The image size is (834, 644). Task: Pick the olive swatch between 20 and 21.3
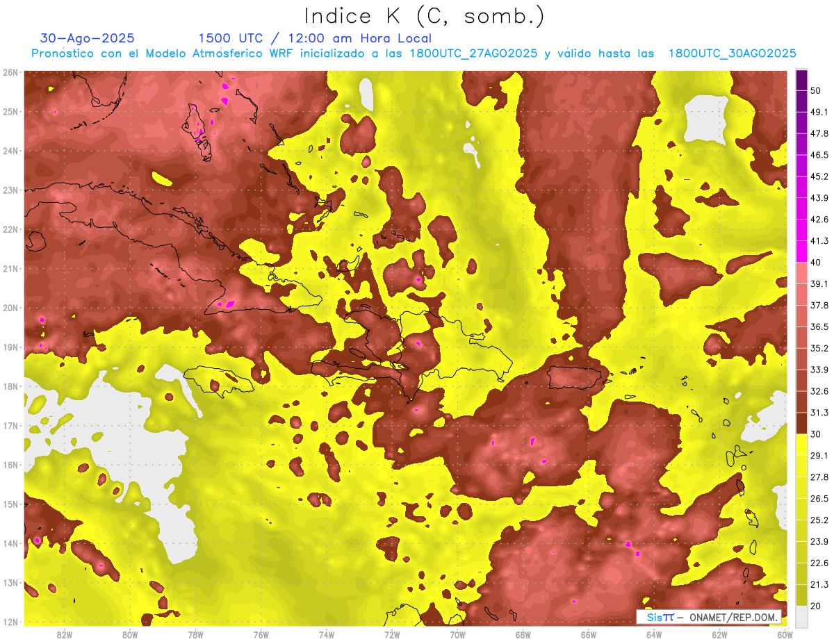(801, 595)
